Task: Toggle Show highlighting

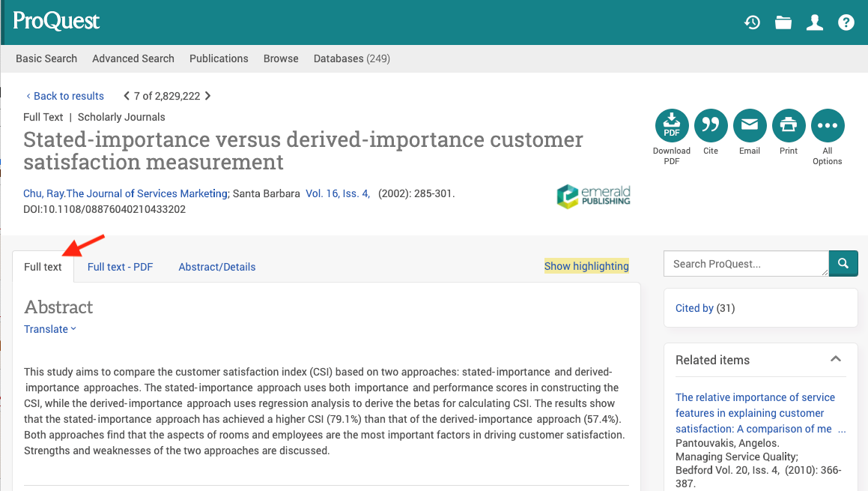Action: 586,266
